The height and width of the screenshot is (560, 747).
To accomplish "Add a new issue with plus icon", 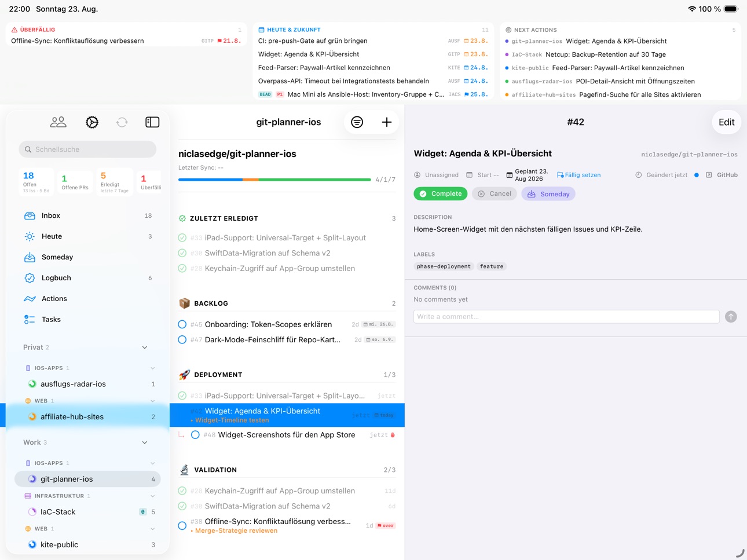I will tap(387, 122).
